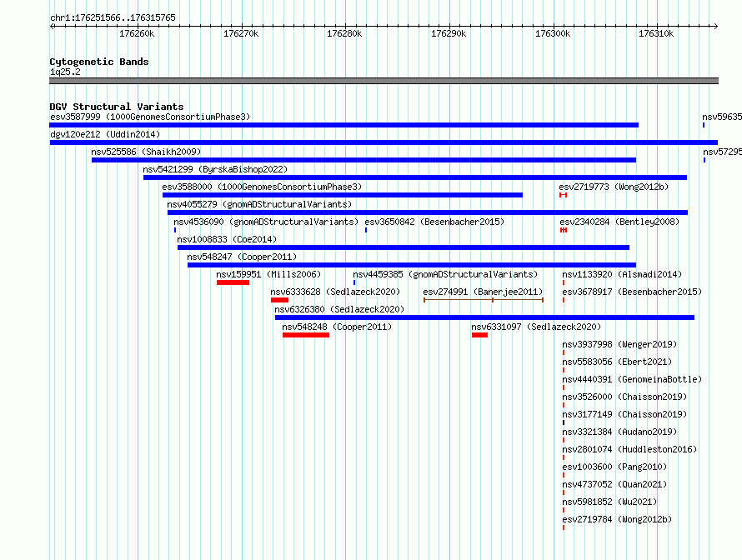Click the red nsv6333628 (Sedlazeck2020) bar

pos(279,300)
